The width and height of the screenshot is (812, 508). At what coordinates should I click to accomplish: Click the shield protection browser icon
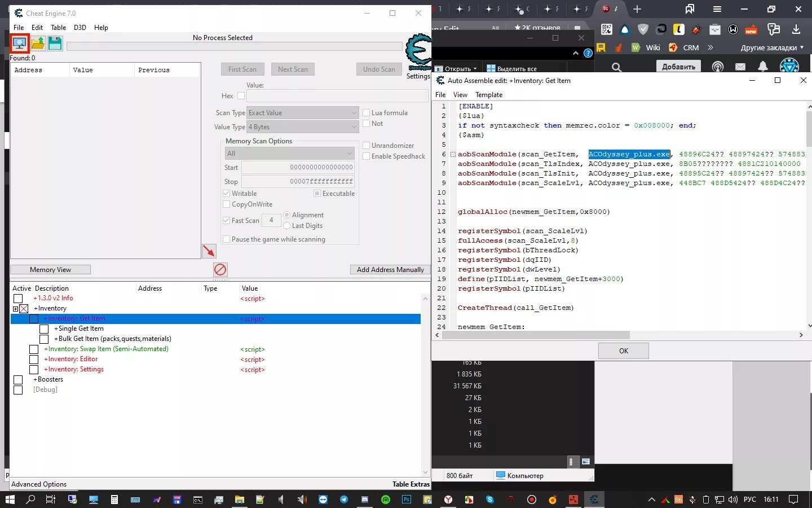point(643,29)
